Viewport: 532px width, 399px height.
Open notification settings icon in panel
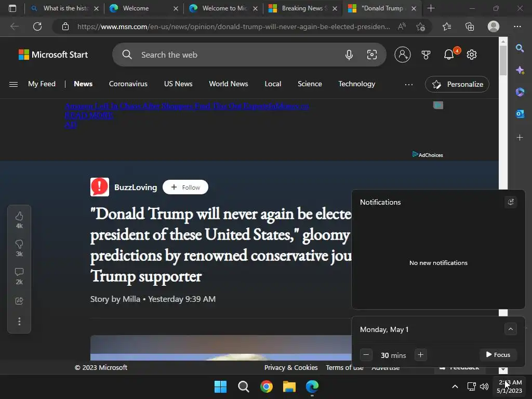click(511, 202)
